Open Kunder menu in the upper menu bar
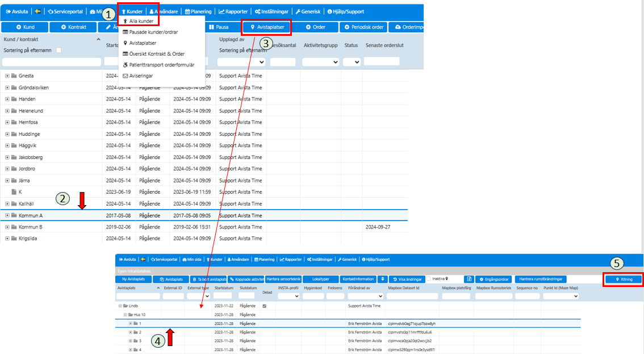Screen dimensions: 644x354 pos(132,11)
